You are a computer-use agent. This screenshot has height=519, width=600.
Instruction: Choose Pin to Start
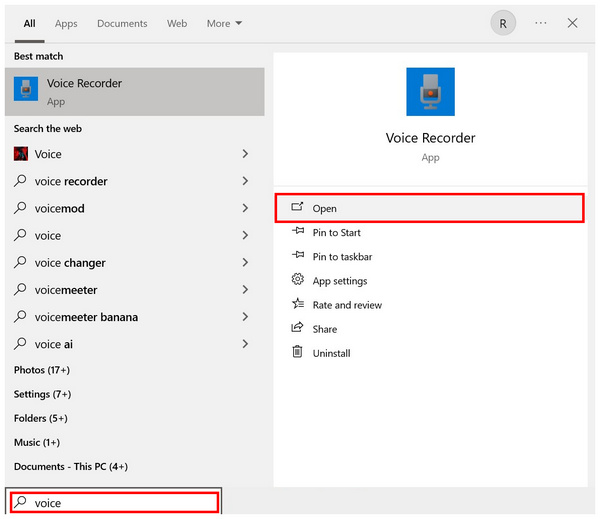click(336, 233)
